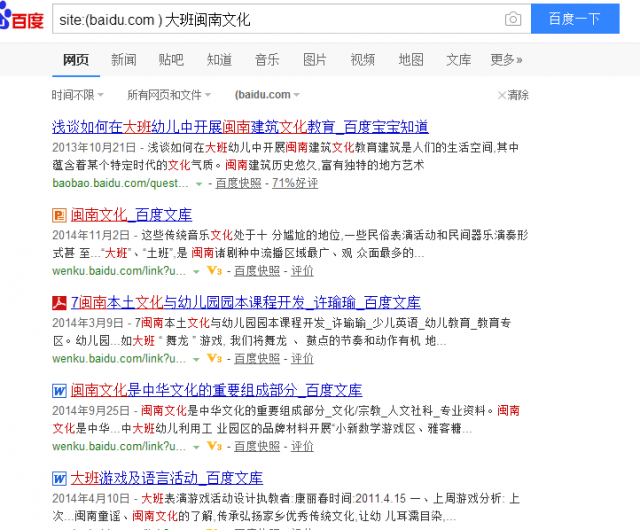Expand arrow under the 7闽南本土文化 result
This screenshot has height=530, width=640.
pos(196,360)
